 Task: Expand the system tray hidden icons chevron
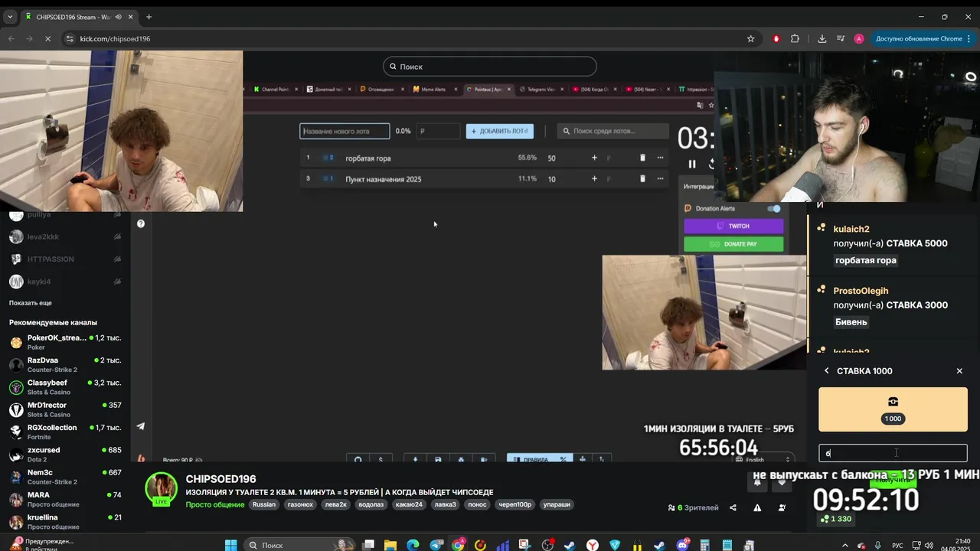847,545
